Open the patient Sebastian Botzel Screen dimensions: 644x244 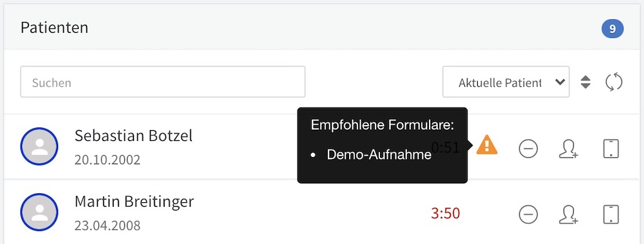[133, 136]
